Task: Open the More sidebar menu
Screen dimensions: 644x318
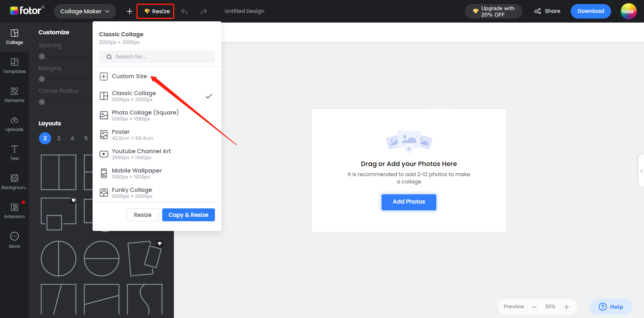Action: pos(14,240)
